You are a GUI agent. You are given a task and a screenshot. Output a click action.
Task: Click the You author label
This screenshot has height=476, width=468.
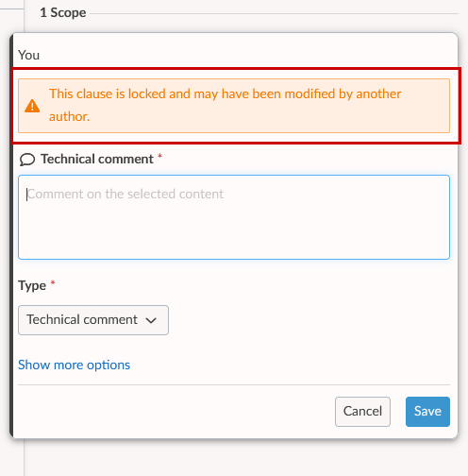(28, 55)
